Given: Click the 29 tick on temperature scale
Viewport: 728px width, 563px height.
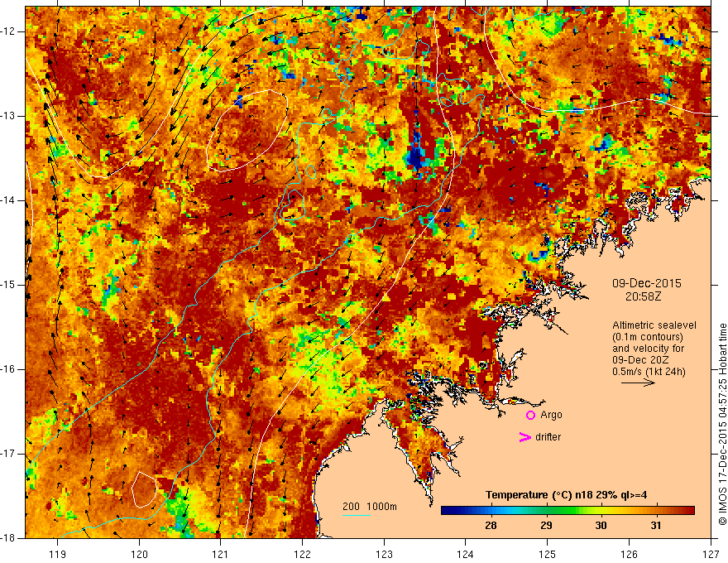Looking at the screenshot, I should [546, 526].
